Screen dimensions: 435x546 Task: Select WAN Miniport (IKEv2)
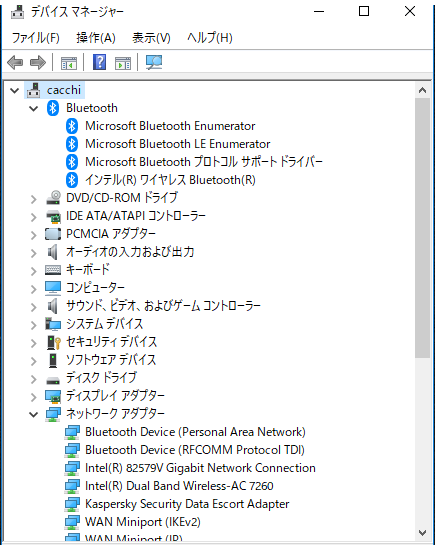143,522
